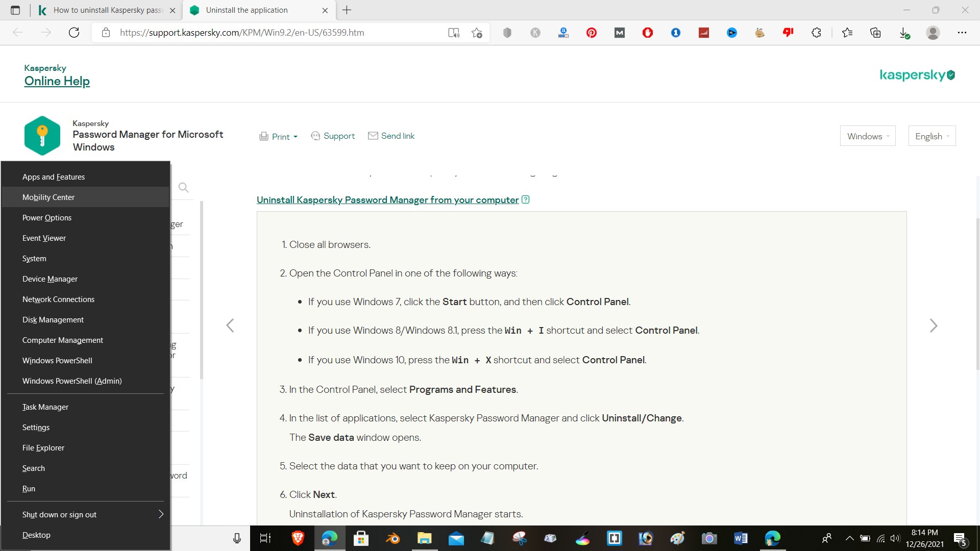The height and width of the screenshot is (551, 980).
Task: Click the Kaspersky Password Manager key logo
Action: click(x=42, y=136)
